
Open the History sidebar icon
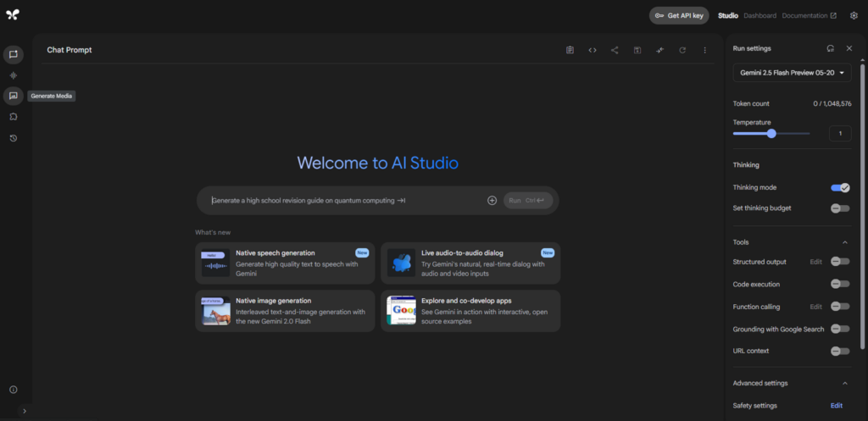tap(14, 138)
